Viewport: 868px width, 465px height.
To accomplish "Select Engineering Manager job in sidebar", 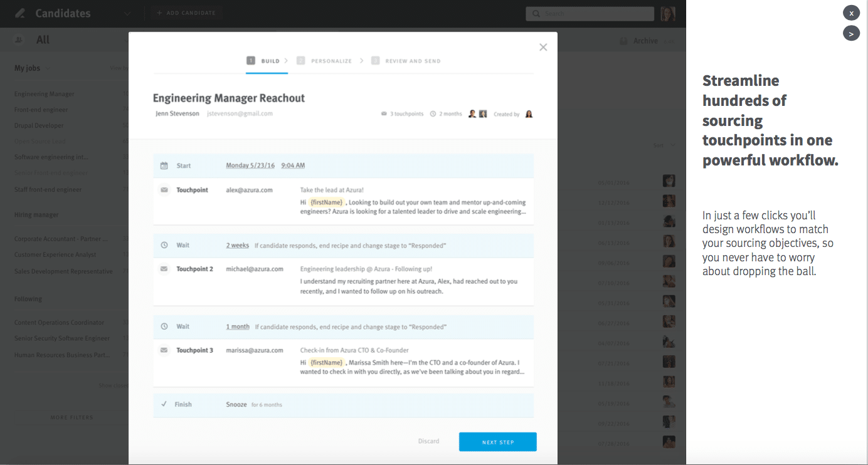I will 45,94.
